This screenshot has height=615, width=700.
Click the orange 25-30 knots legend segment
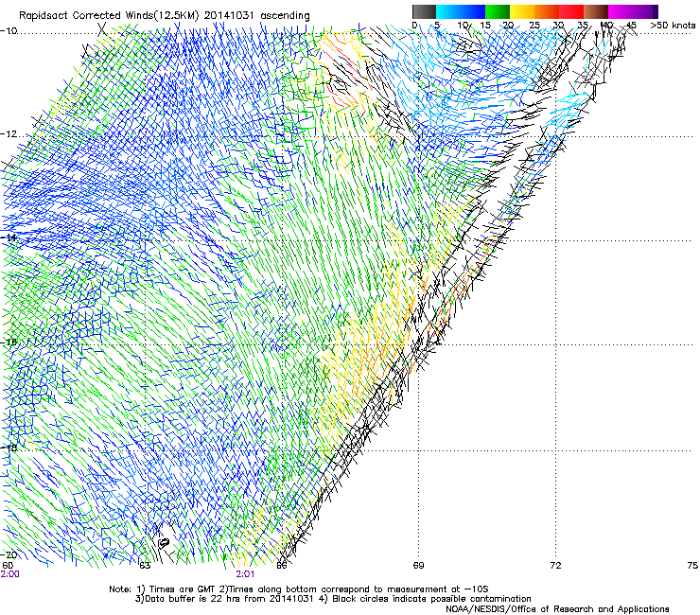[x=547, y=11]
